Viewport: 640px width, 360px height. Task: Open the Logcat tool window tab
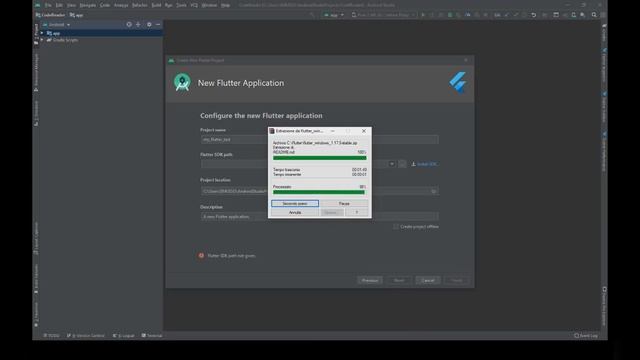click(124, 336)
